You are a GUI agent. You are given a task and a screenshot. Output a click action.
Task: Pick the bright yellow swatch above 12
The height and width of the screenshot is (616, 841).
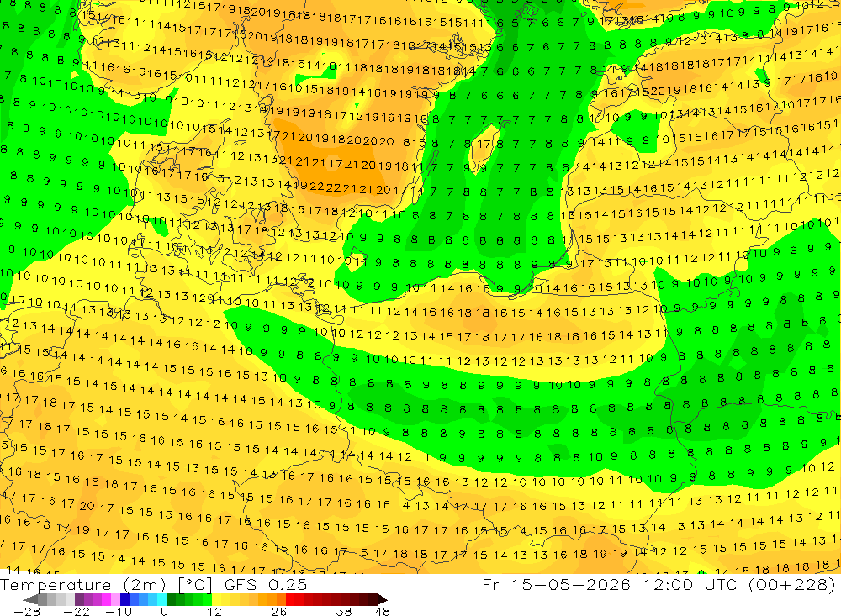217,599
